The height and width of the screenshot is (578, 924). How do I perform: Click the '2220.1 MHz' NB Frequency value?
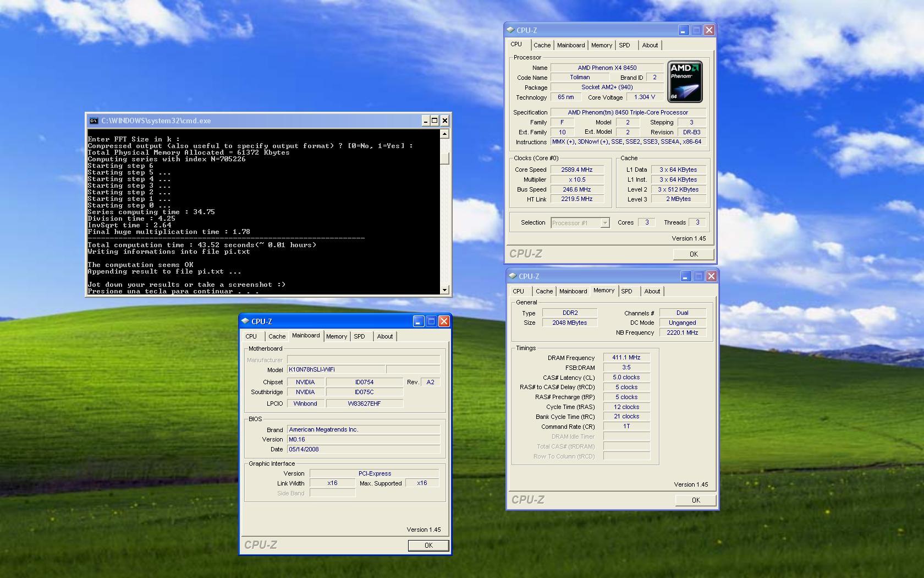pyautogui.click(x=683, y=332)
